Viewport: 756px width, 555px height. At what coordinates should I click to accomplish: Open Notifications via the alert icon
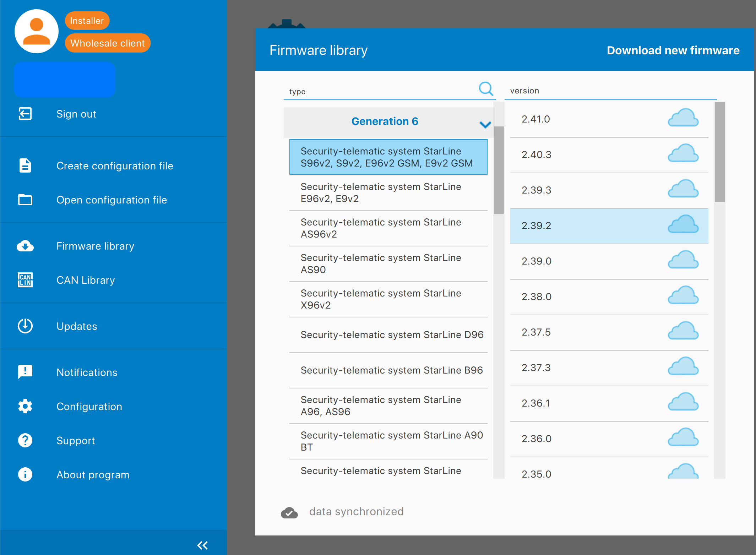(25, 372)
